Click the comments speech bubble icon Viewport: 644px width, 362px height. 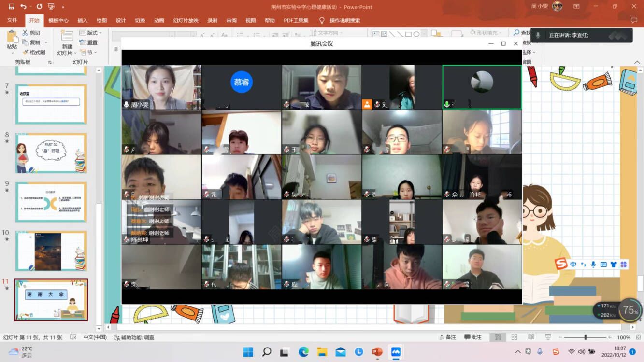[634, 20]
